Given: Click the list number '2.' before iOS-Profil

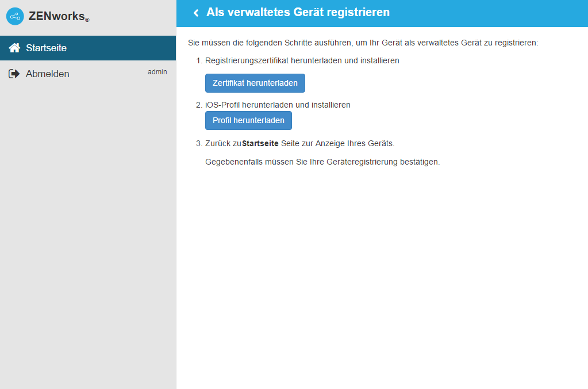Looking at the screenshot, I should click(x=199, y=105).
